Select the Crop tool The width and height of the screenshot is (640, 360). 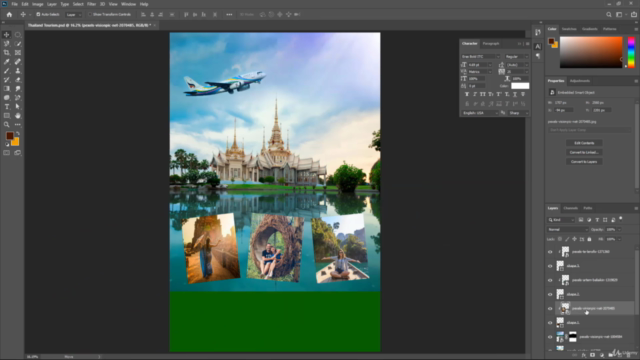(x=7, y=53)
